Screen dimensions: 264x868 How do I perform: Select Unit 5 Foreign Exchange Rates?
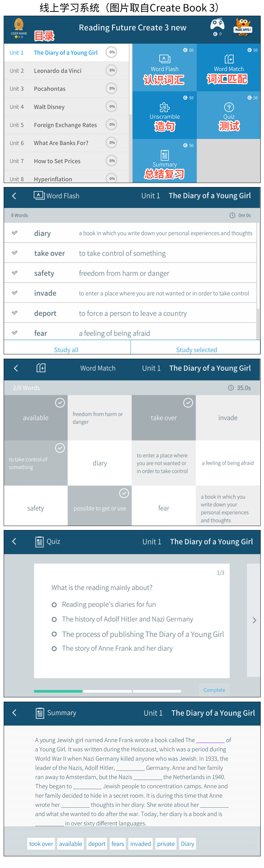click(65, 125)
